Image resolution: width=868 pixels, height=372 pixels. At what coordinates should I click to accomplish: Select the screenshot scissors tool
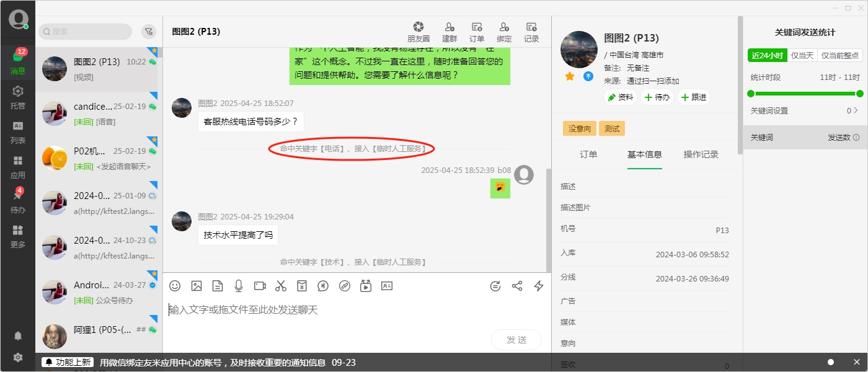tap(281, 286)
